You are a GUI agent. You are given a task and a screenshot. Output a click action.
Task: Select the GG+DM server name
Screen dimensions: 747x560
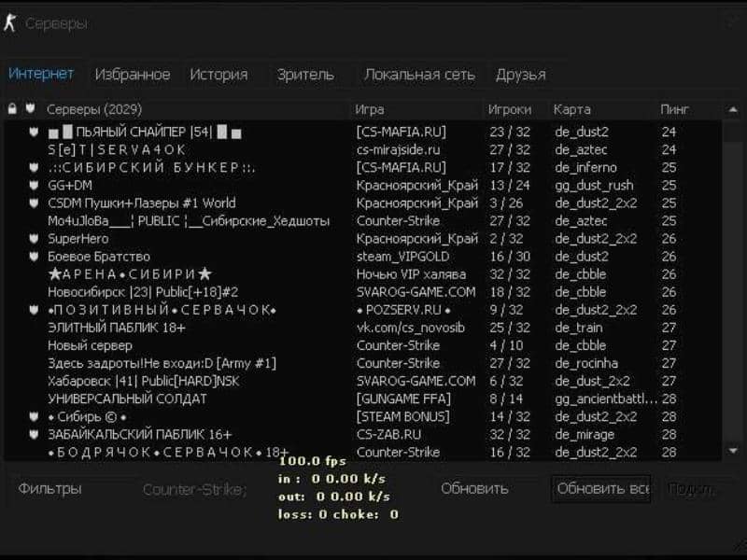click(x=70, y=185)
